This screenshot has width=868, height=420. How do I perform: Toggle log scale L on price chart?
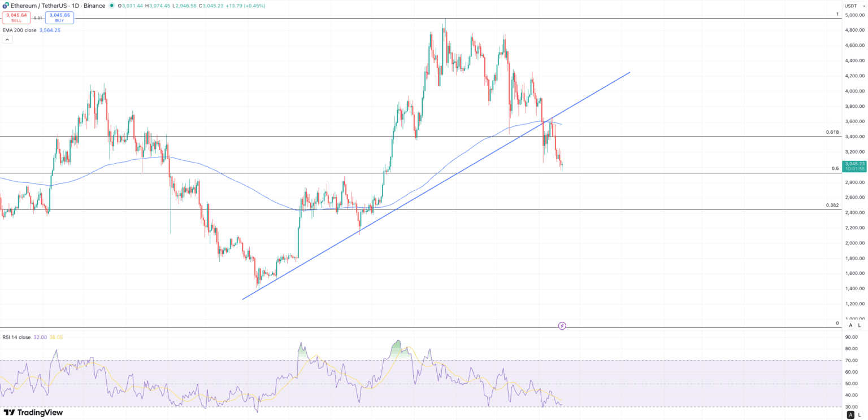pos(860,325)
